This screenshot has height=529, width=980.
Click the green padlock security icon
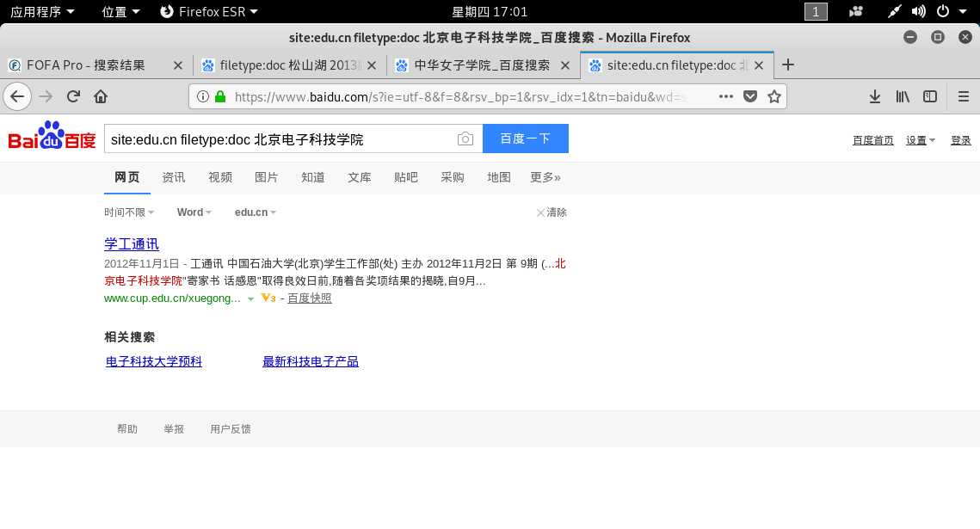[x=220, y=97]
